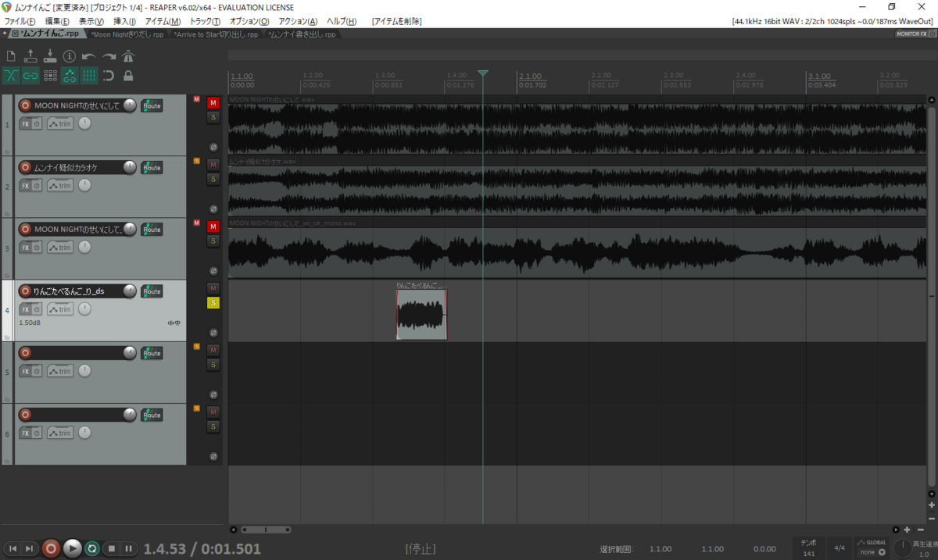This screenshot has width=938, height=560.
Task: Unmute track 1 with red M button
Action: pyautogui.click(x=213, y=102)
